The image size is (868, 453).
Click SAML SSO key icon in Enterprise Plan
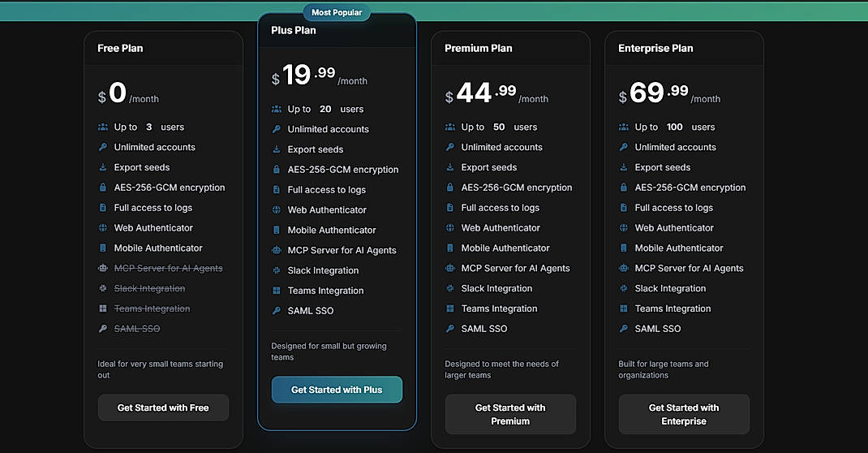tap(623, 329)
